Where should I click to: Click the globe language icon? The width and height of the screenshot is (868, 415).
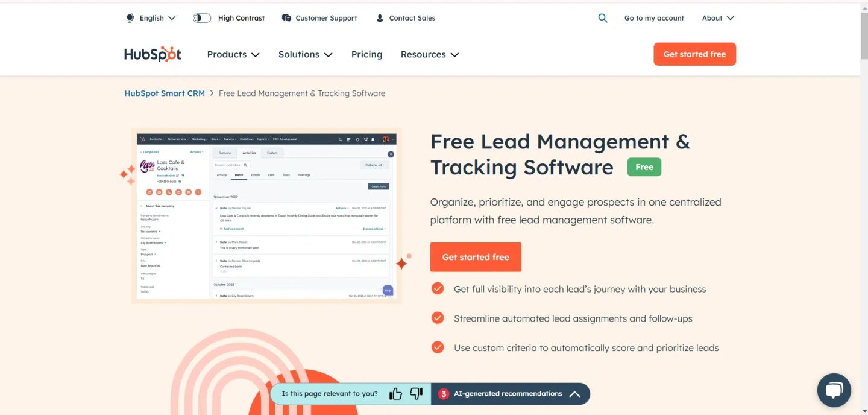[130, 18]
